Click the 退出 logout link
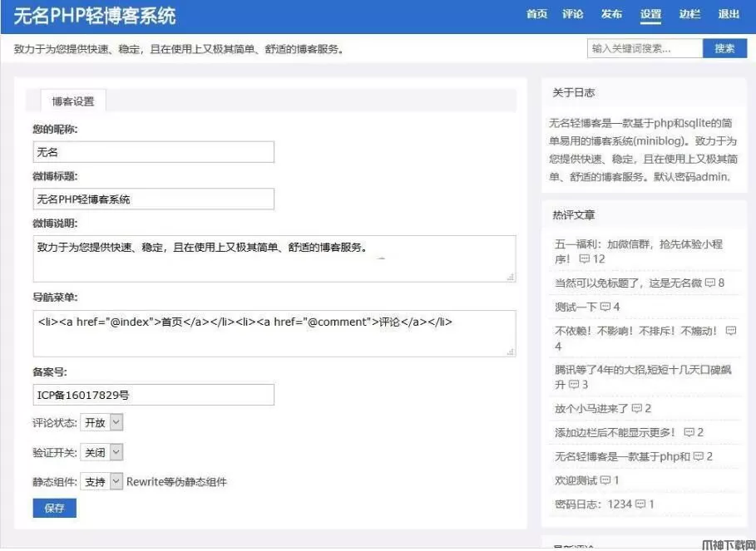 729,14
